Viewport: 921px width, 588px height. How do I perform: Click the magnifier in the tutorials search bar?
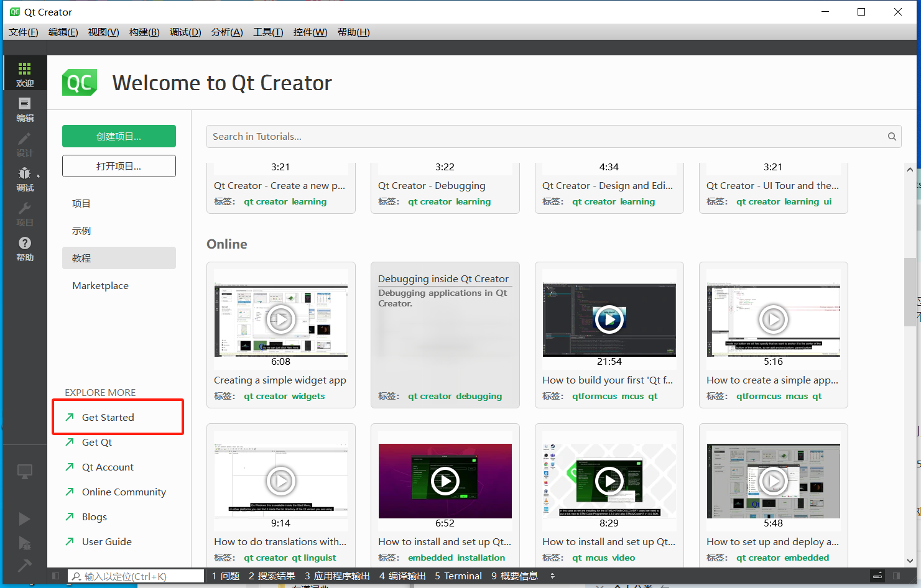(x=892, y=136)
